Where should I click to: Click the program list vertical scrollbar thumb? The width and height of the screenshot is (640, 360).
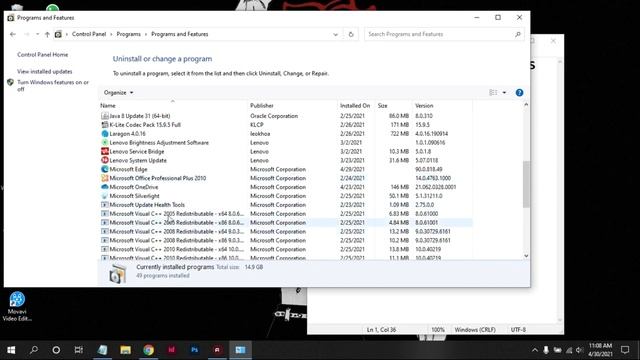pos(526,184)
